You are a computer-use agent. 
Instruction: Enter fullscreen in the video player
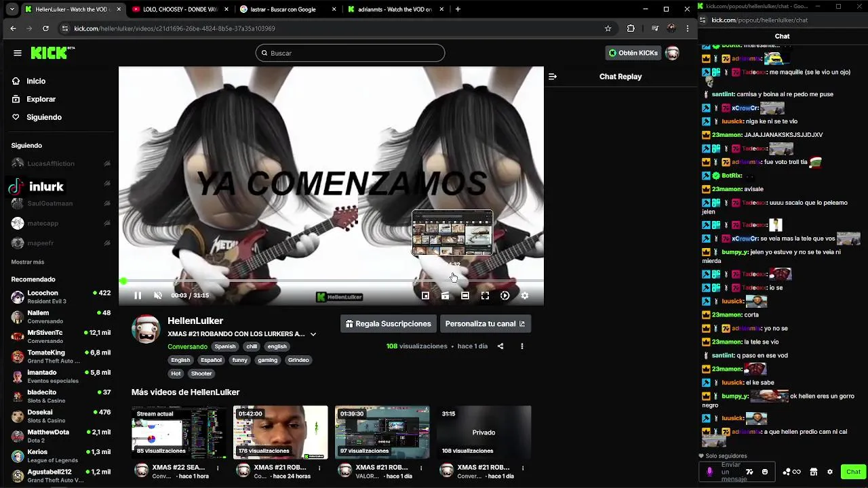(485, 296)
